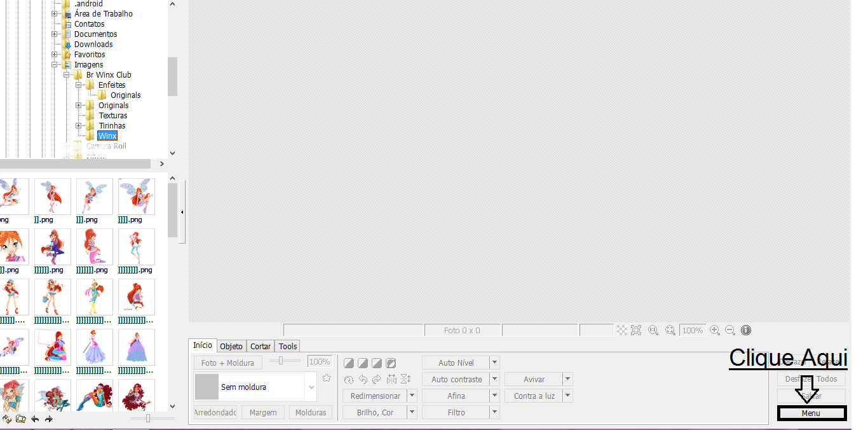
Task: Expand the Favoritos tree node
Action: pyautogui.click(x=55, y=54)
